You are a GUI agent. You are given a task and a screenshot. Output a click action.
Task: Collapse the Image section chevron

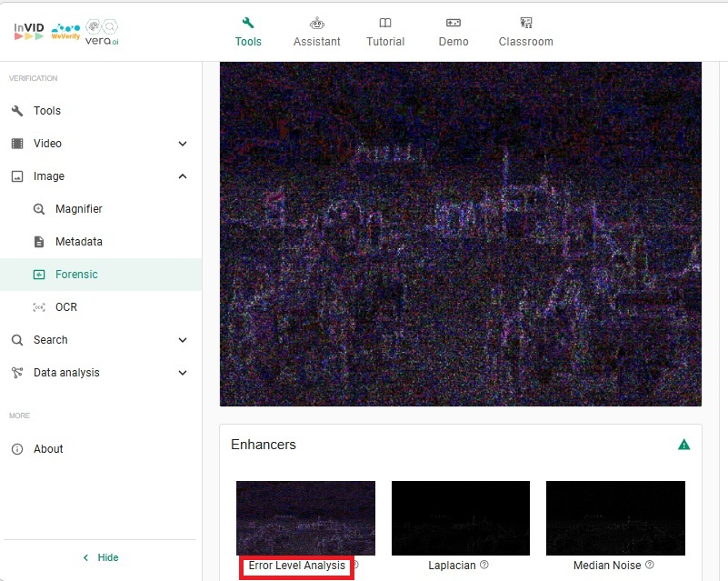pyautogui.click(x=183, y=176)
